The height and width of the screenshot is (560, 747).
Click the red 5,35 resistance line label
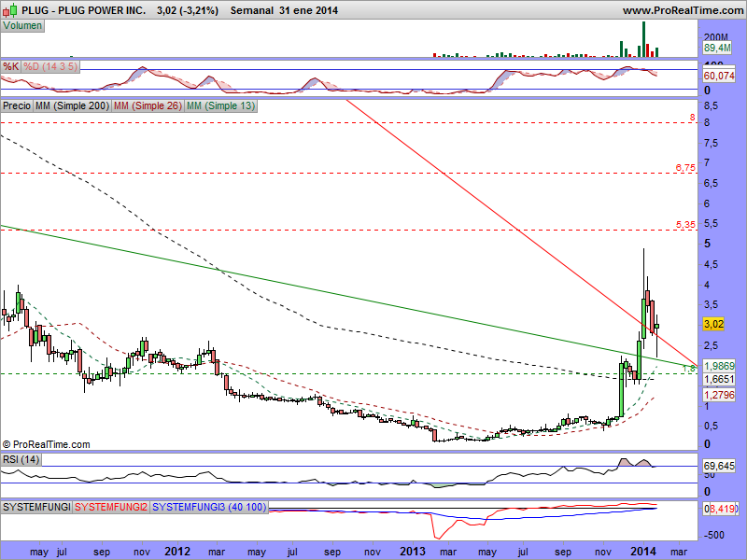[x=685, y=225]
